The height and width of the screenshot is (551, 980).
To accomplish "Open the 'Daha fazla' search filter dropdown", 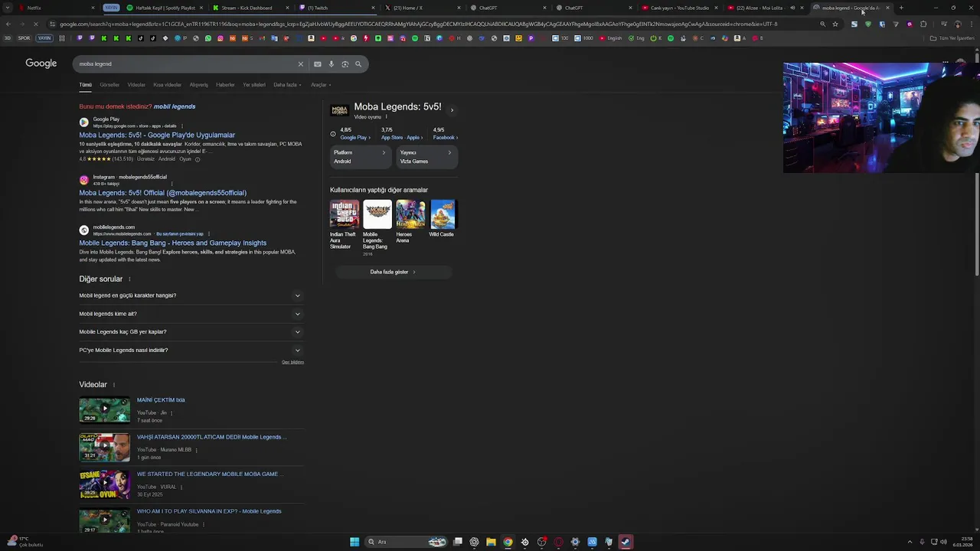I will pos(287,85).
